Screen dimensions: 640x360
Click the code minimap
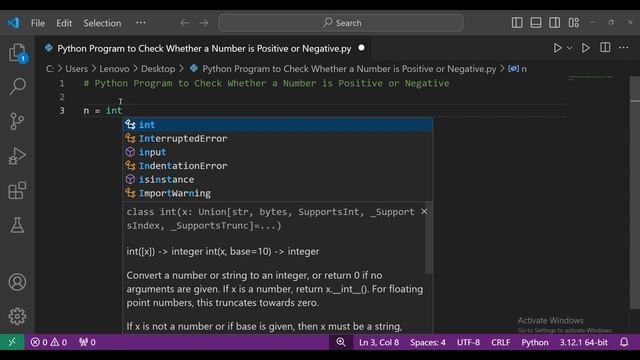pyautogui.click(x=591, y=78)
